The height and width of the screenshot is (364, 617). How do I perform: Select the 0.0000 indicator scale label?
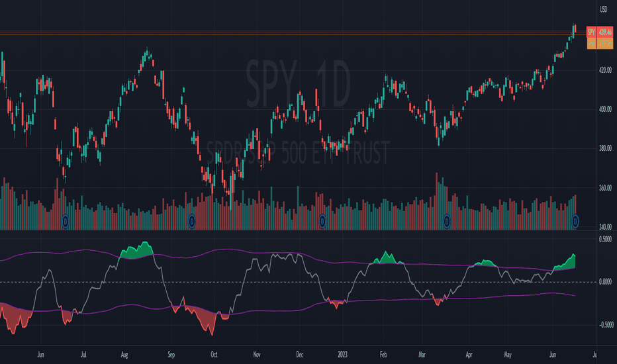pos(605,282)
